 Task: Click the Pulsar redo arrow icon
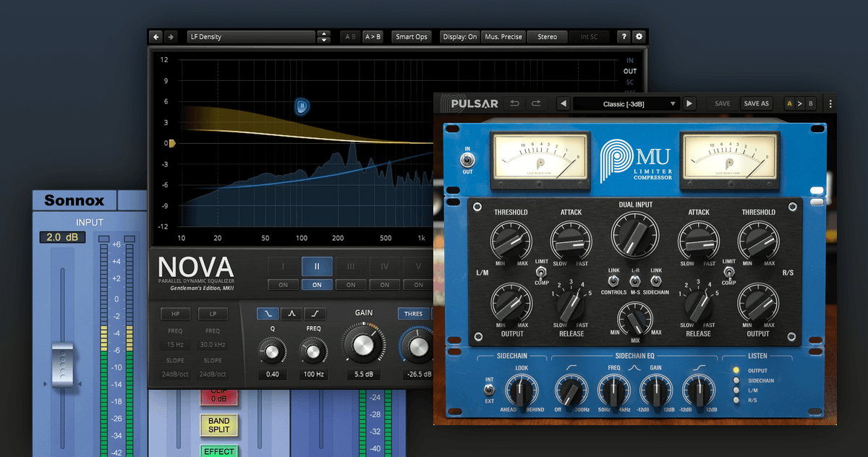(536, 103)
